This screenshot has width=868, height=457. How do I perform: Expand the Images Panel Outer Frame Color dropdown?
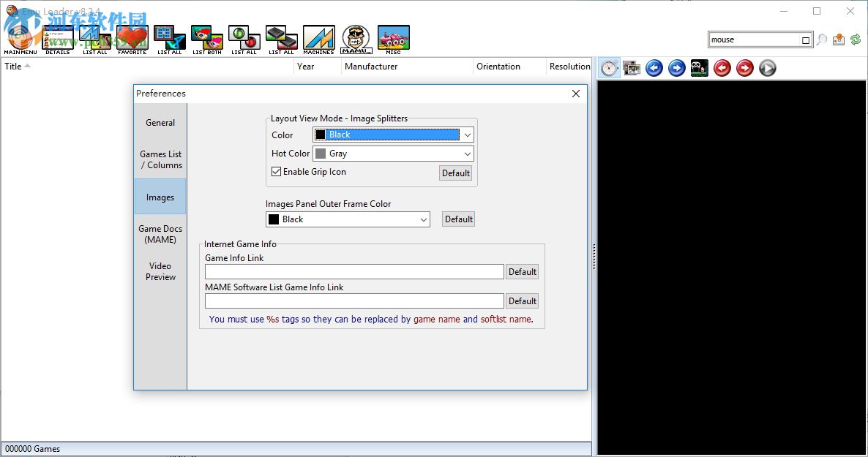click(x=424, y=219)
